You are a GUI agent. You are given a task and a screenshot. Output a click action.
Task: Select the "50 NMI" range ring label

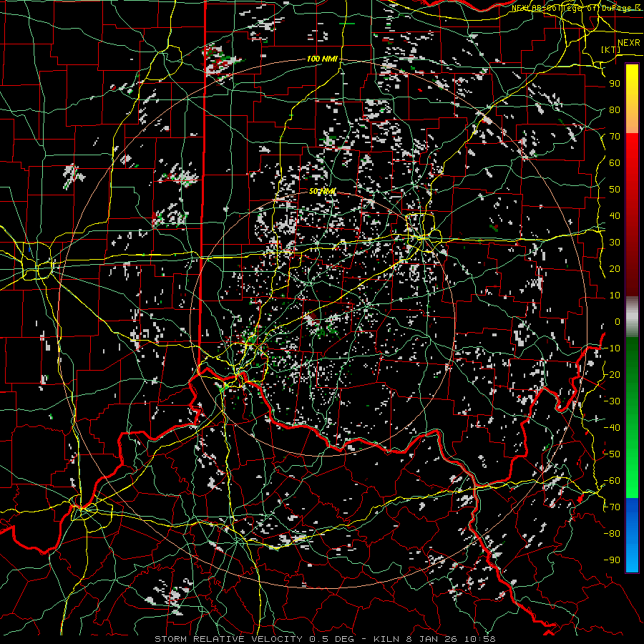coord(323,192)
